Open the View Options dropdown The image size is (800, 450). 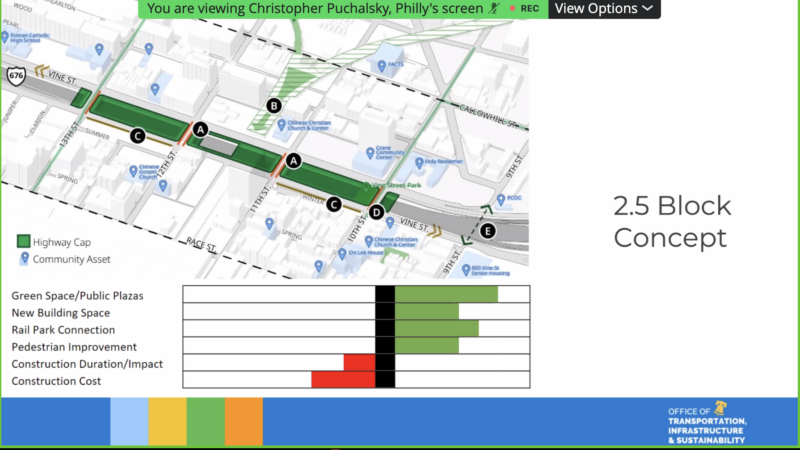coord(604,9)
